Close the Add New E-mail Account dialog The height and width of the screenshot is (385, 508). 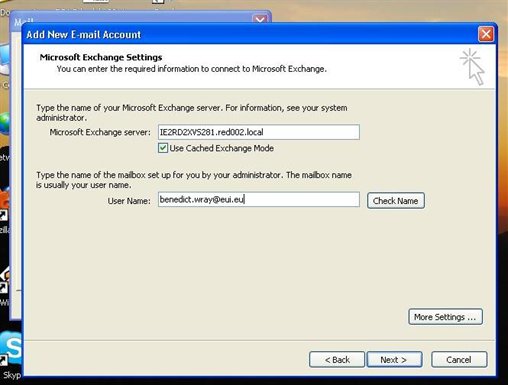(486, 34)
